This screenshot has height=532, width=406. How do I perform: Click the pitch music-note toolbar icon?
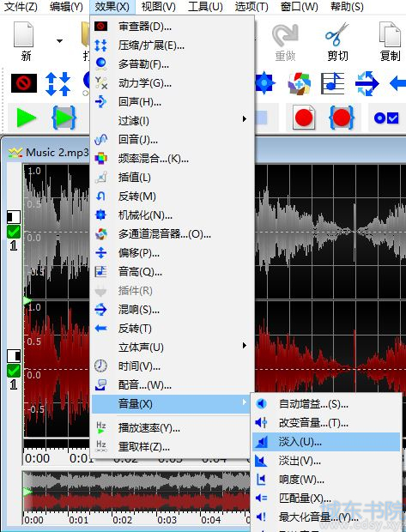click(x=333, y=83)
